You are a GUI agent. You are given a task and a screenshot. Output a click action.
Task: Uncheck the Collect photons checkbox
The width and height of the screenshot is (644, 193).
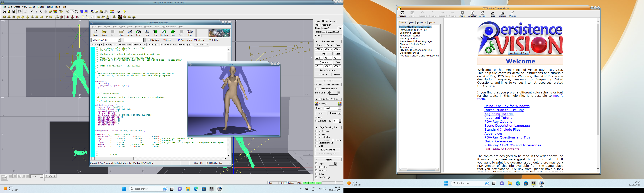click(x=316, y=174)
